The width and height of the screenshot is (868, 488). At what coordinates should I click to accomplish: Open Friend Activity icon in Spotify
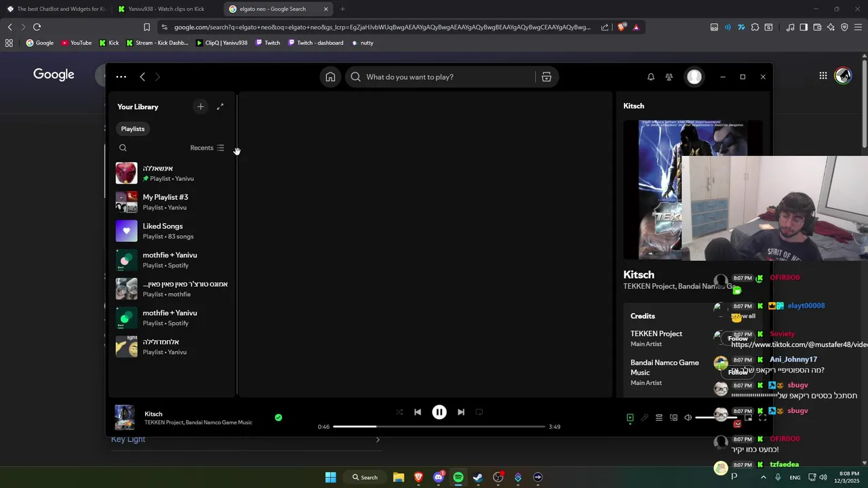click(669, 77)
